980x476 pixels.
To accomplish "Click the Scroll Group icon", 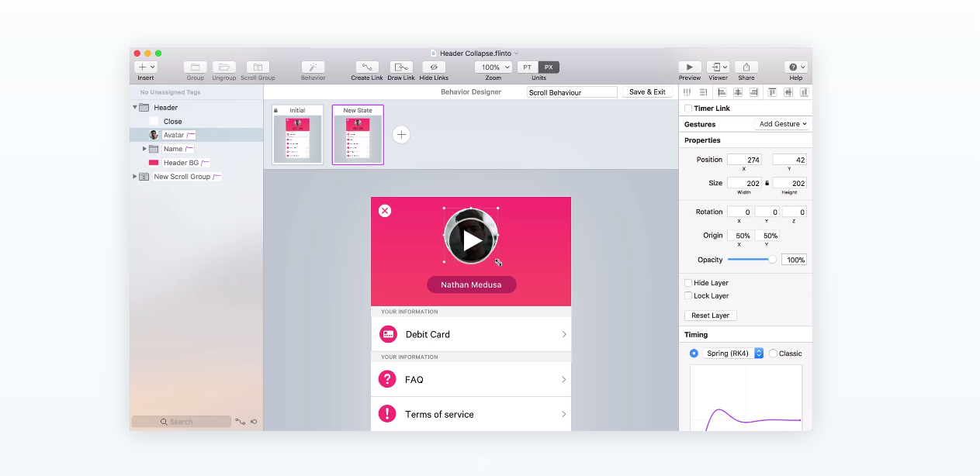I will (x=258, y=67).
